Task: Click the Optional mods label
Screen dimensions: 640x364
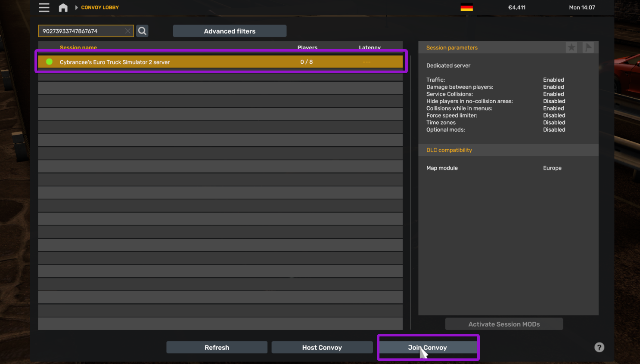Action: pyautogui.click(x=446, y=130)
